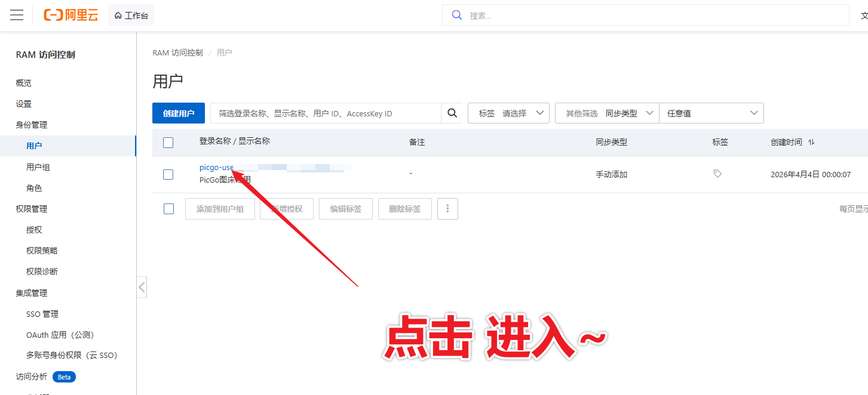
Task: Click the RAM 访问控制 breadcrumb link
Action: [x=177, y=53]
